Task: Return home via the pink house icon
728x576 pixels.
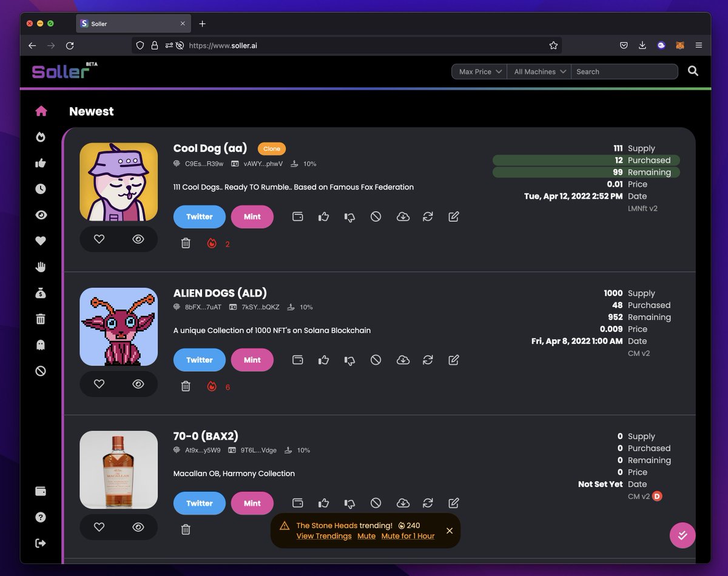Action: tap(40, 111)
